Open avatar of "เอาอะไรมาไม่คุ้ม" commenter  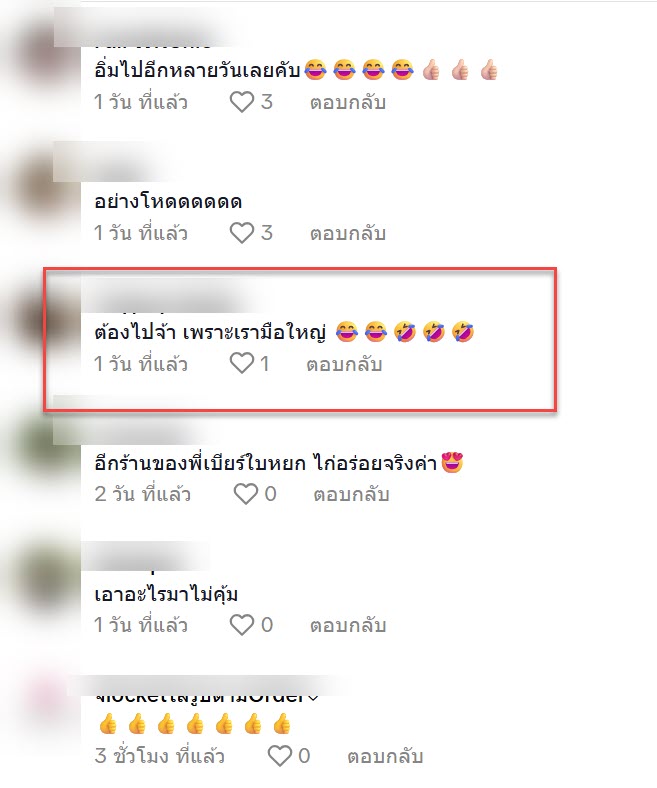[40, 575]
